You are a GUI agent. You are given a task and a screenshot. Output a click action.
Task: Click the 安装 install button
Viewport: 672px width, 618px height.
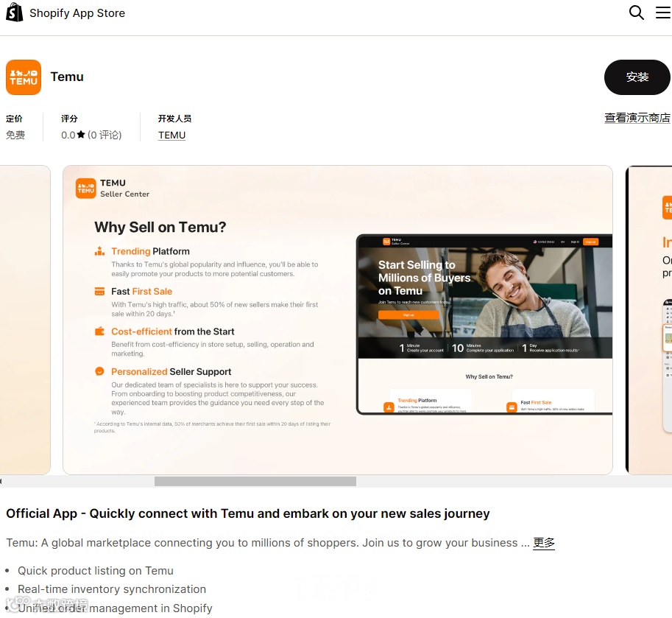point(637,77)
